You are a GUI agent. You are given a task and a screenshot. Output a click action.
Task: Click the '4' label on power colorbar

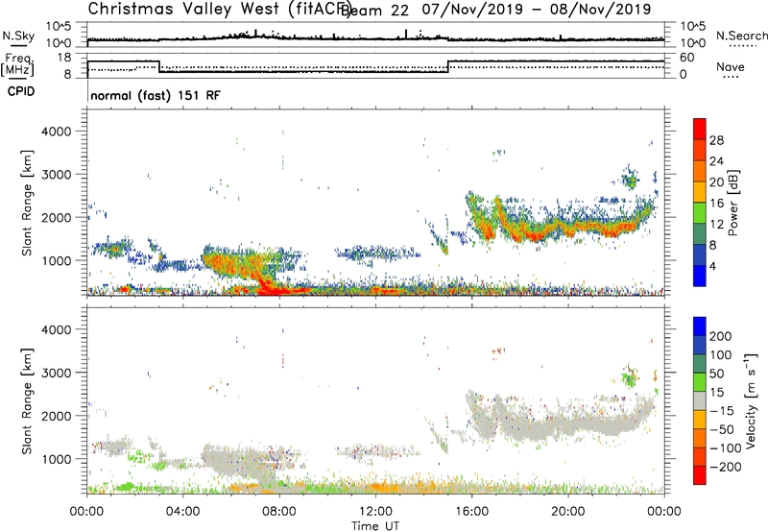coord(712,266)
